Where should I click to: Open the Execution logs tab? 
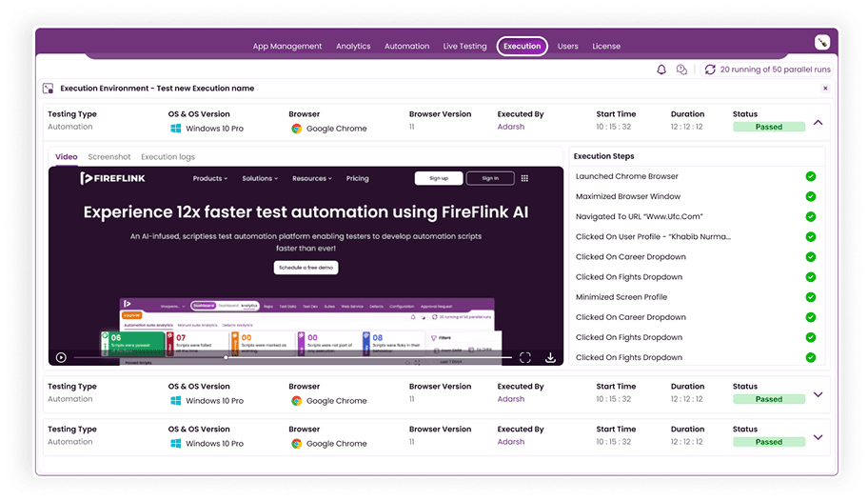pos(168,157)
